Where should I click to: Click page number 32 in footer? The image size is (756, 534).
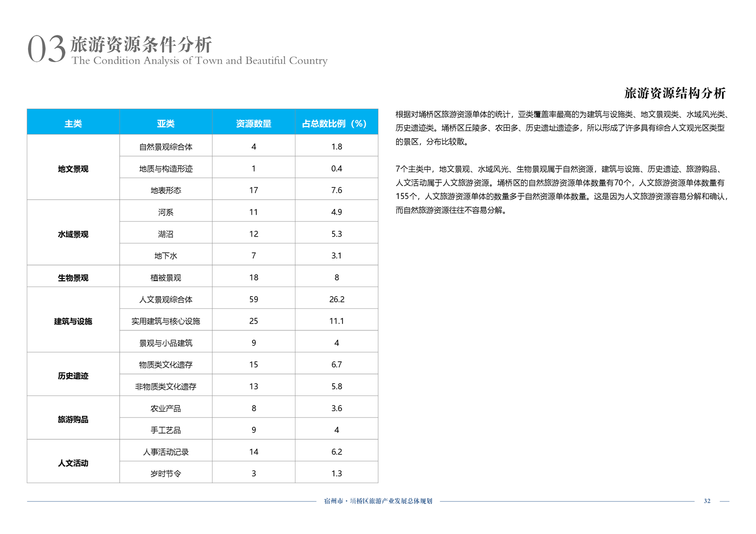click(707, 501)
